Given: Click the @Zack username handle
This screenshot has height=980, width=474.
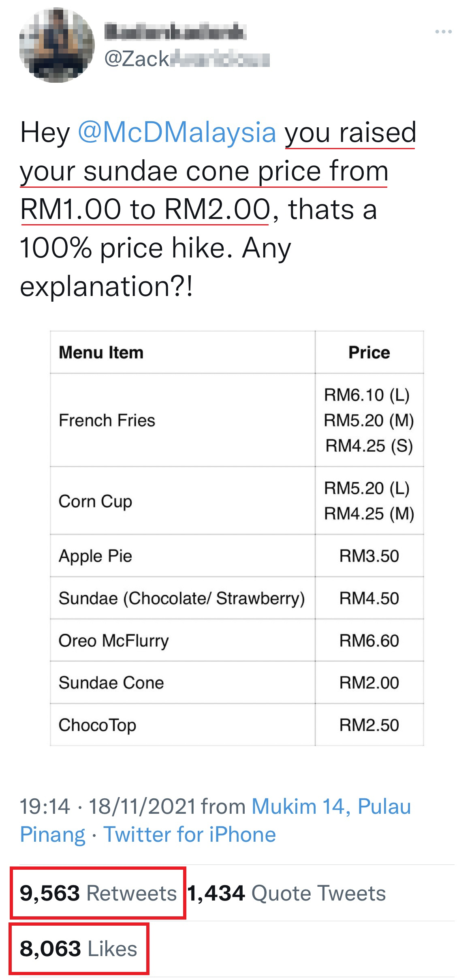Looking at the screenshot, I should tap(186, 59).
